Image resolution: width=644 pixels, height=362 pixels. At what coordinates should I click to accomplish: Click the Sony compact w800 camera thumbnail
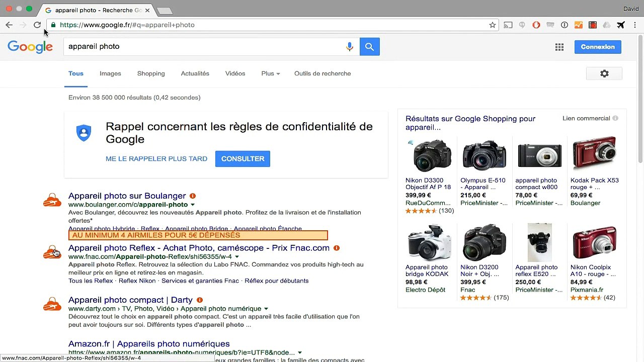[539, 155]
